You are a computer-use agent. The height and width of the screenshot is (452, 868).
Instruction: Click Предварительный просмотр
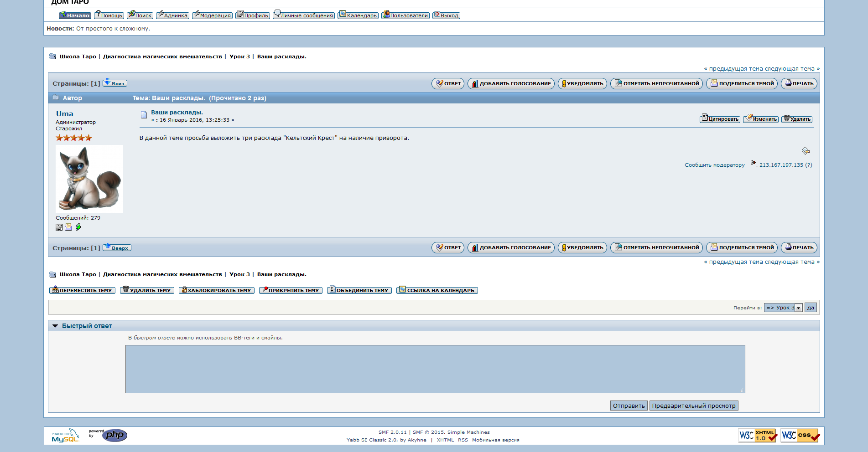coord(694,406)
